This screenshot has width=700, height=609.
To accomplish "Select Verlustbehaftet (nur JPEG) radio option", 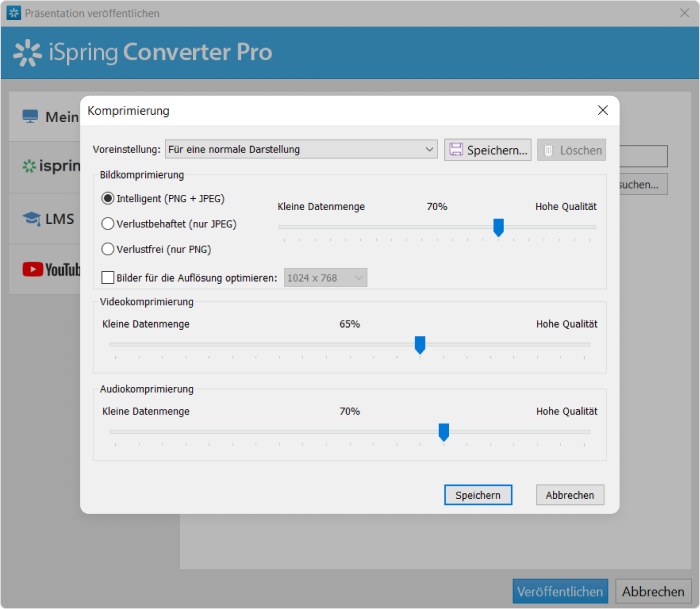I will click(108, 224).
